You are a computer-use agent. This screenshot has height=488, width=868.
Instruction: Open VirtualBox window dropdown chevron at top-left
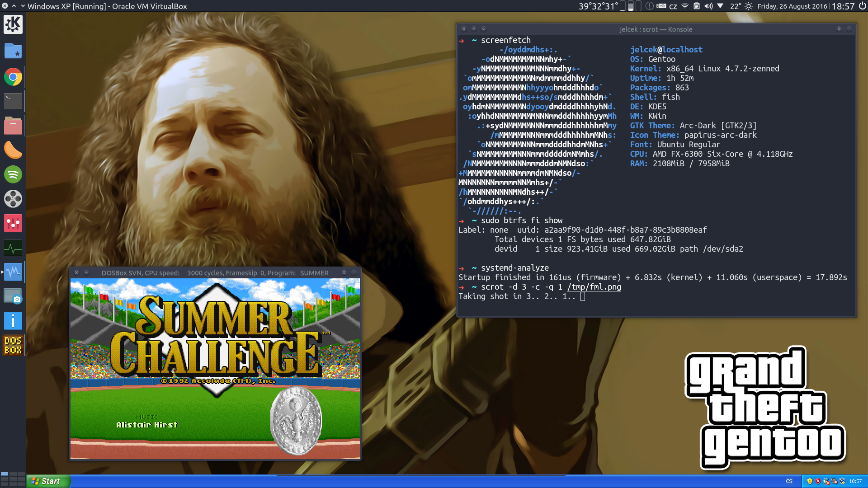click(23, 6)
